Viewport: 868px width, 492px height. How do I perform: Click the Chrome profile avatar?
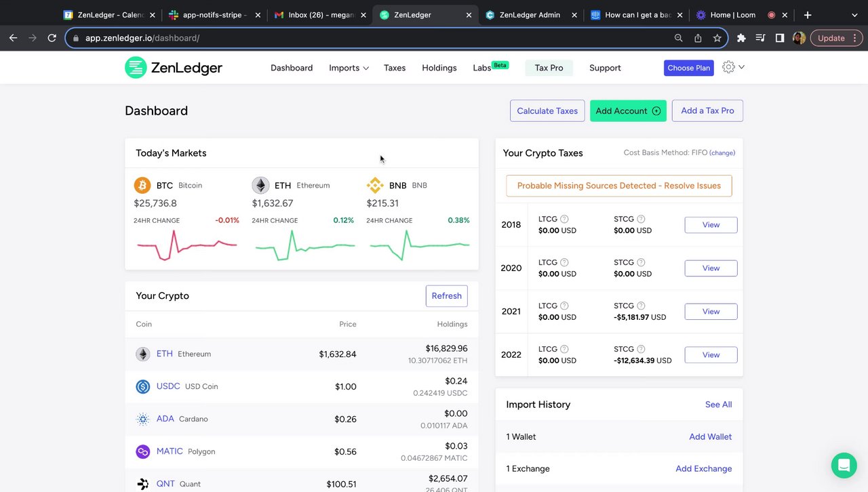tap(800, 38)
